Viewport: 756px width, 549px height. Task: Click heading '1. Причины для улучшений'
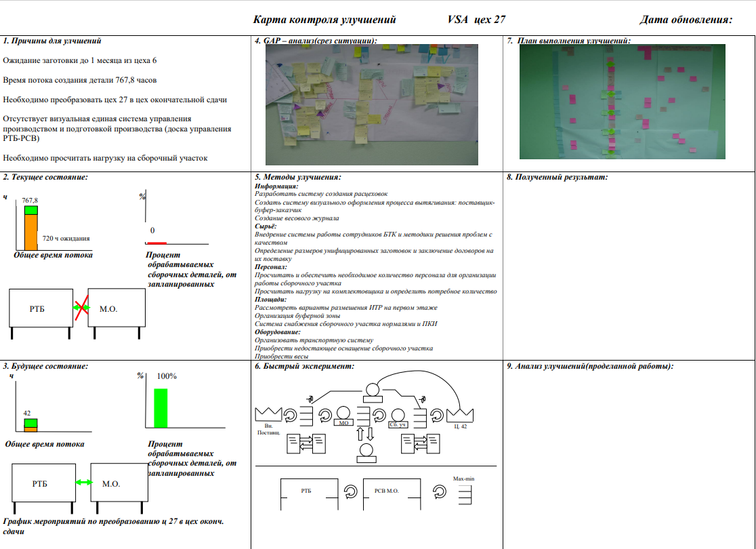click(52, 41)
